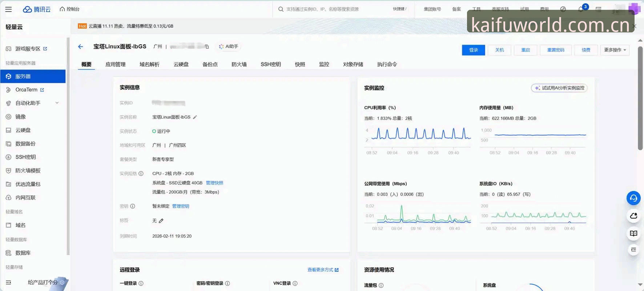Expand the 自动化助手 sidebar group

pos(33,103)
